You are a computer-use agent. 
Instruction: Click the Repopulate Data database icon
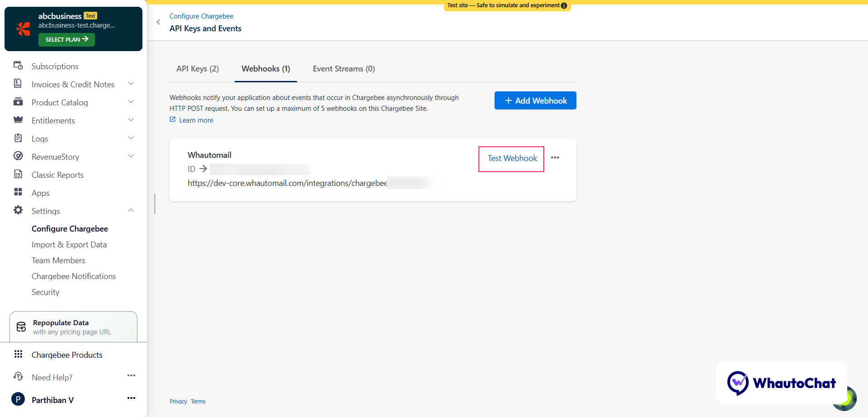coord(21,326)
